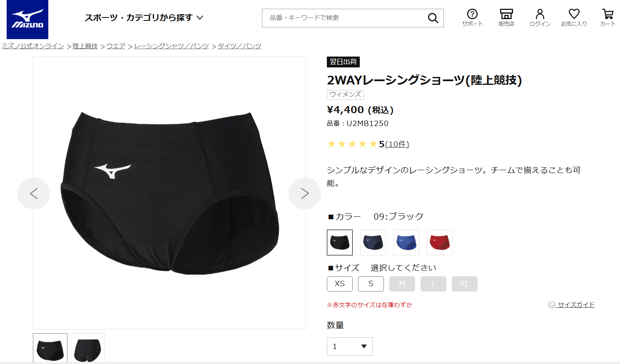Open the サイズガイド link

tap(576, 305)
